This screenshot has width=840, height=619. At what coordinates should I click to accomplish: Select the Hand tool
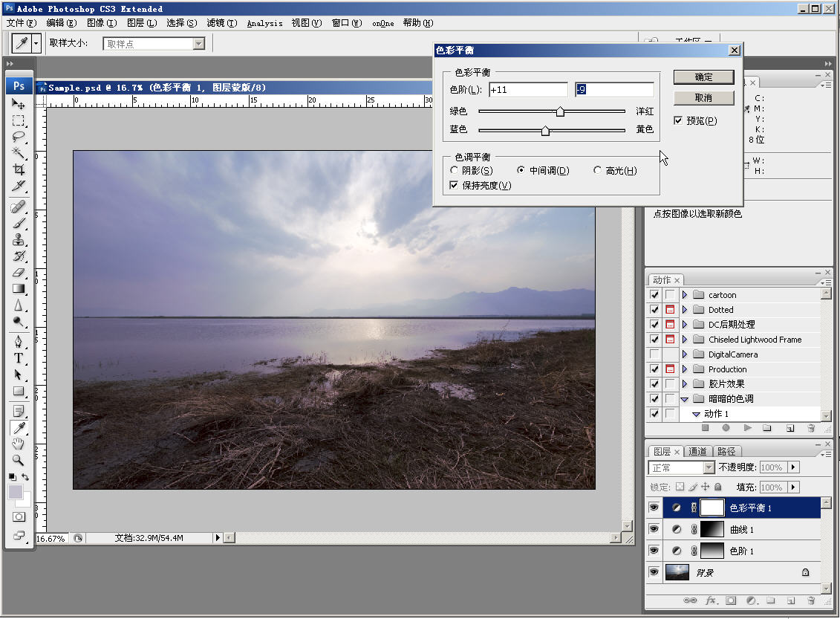(19, 444)
